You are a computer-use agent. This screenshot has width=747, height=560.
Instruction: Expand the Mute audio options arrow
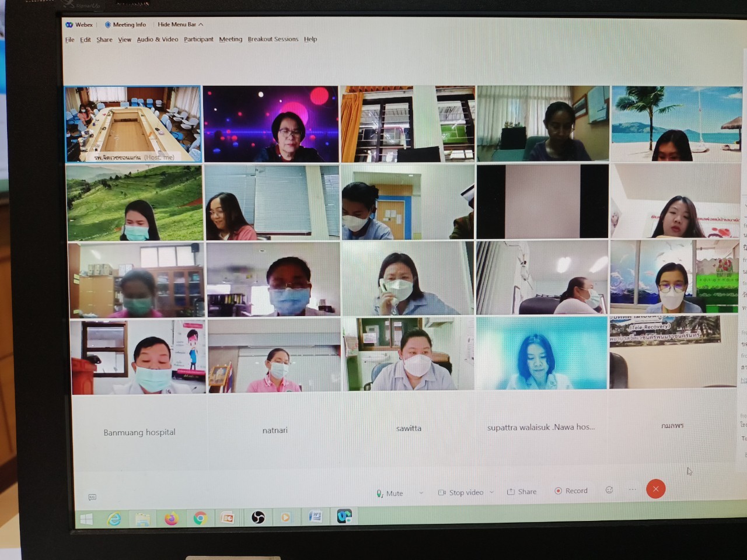point(421,493)
